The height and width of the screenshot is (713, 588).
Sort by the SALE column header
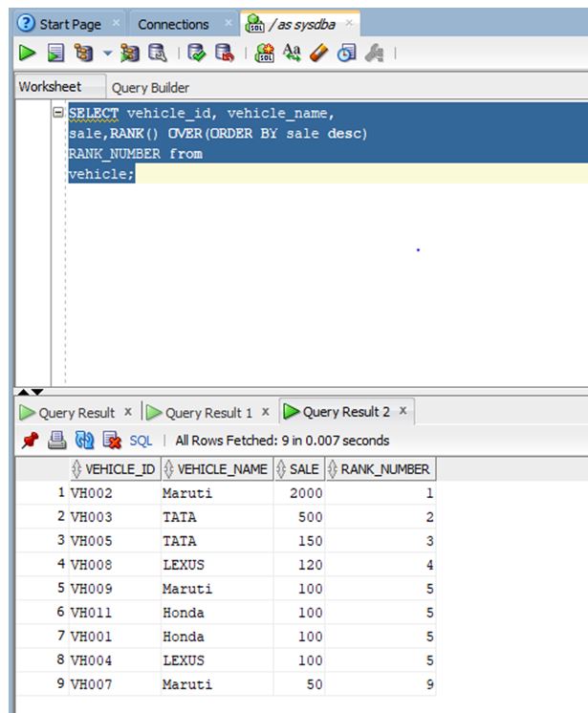pyautogui.click(x=299, y=469)
